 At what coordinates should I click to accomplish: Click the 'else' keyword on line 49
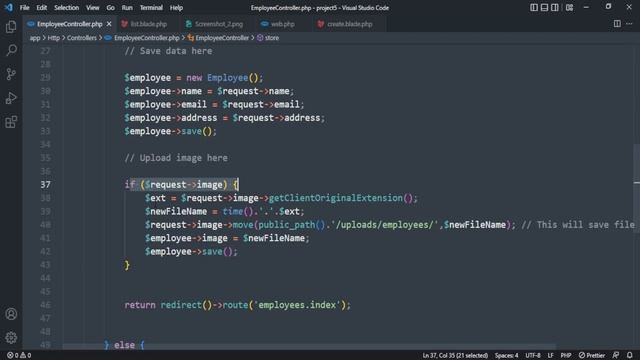click(x=124, y=345)
